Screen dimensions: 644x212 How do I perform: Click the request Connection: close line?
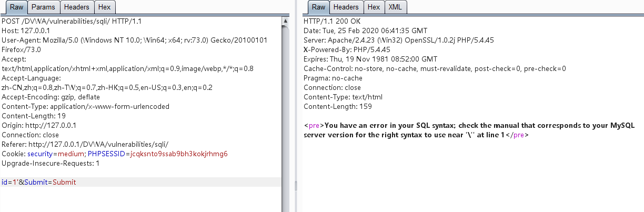(29, 135)
